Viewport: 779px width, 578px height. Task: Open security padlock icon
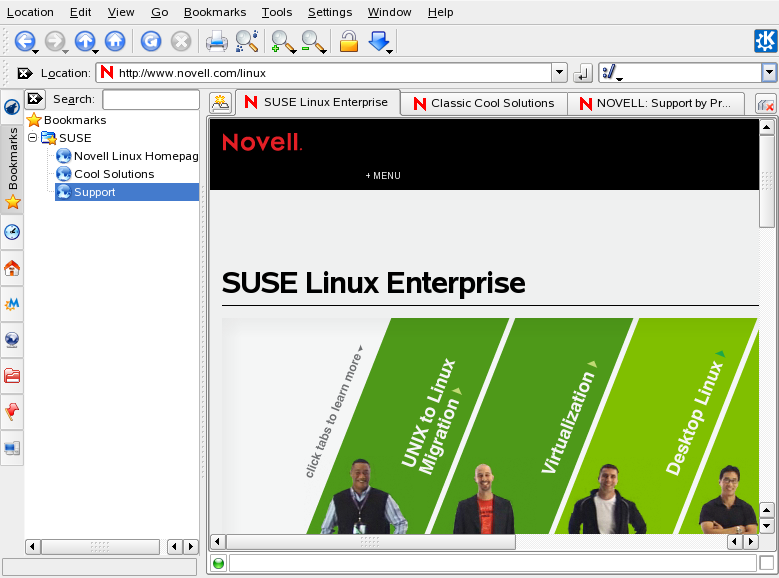point(349,41)
